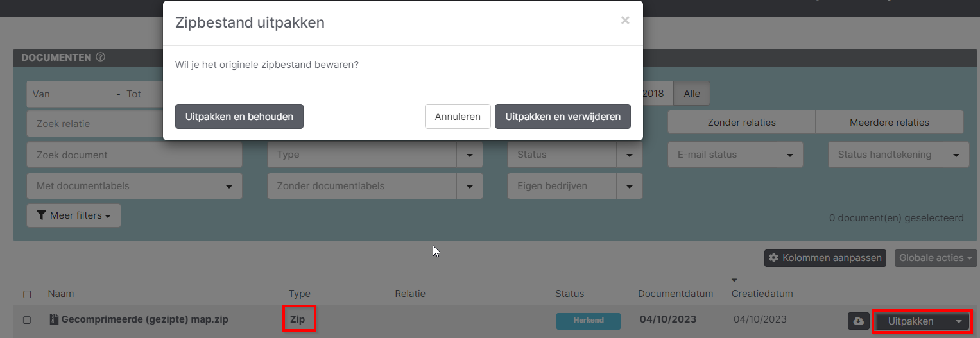Filter by Meerdere relaties
This screenshot has height=338, width=980.
tap(889, 122)
